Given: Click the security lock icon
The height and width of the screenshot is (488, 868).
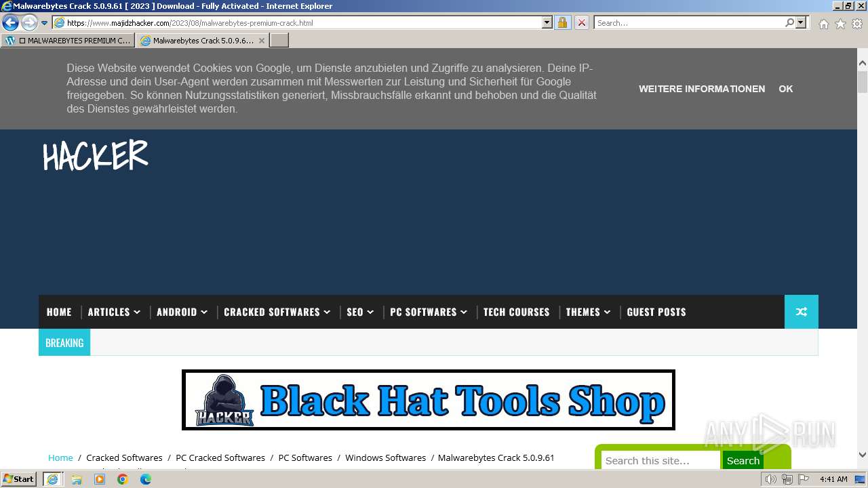Looking at the screenshot, I should tap(562, 22).
